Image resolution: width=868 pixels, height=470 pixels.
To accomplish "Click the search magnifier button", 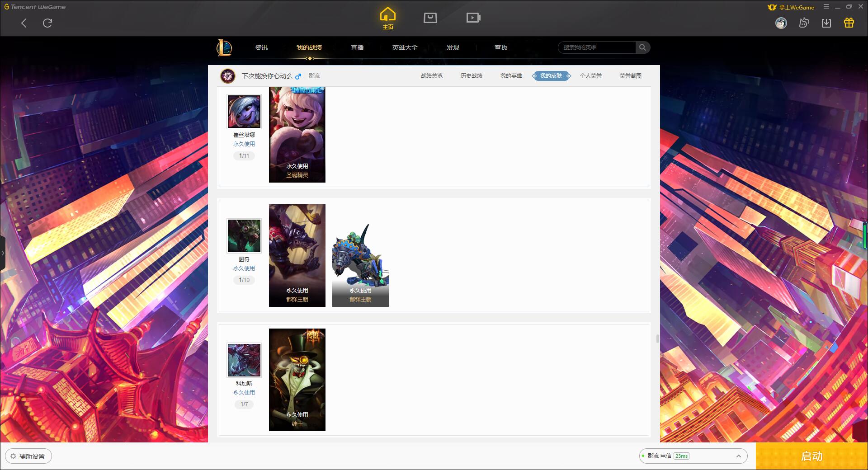I will pos(642,47).
